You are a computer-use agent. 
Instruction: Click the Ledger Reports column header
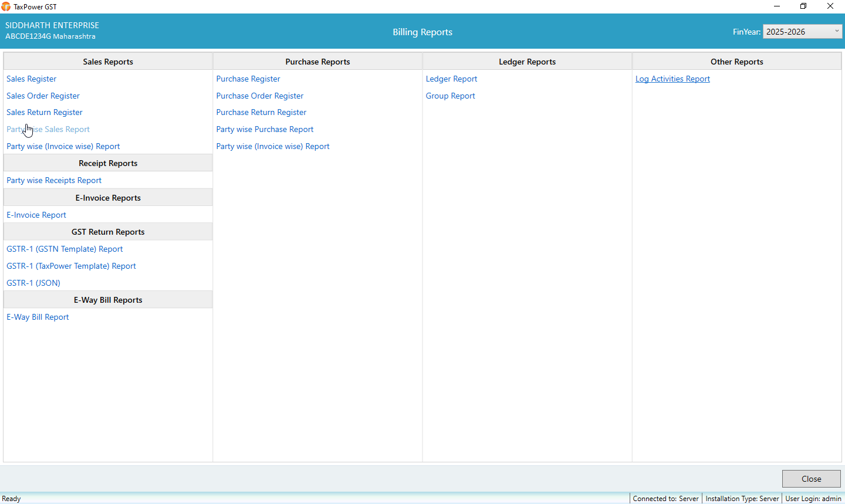coord(528,62)
